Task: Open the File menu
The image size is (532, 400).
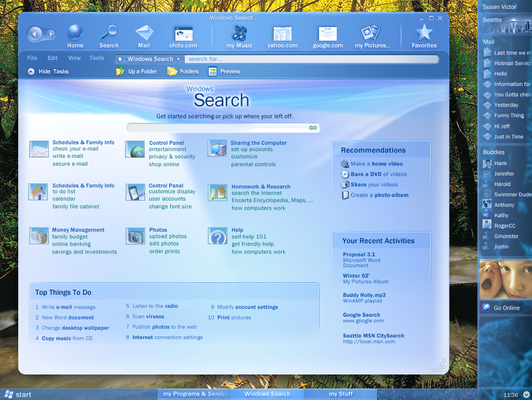Action: click(32, 58)
